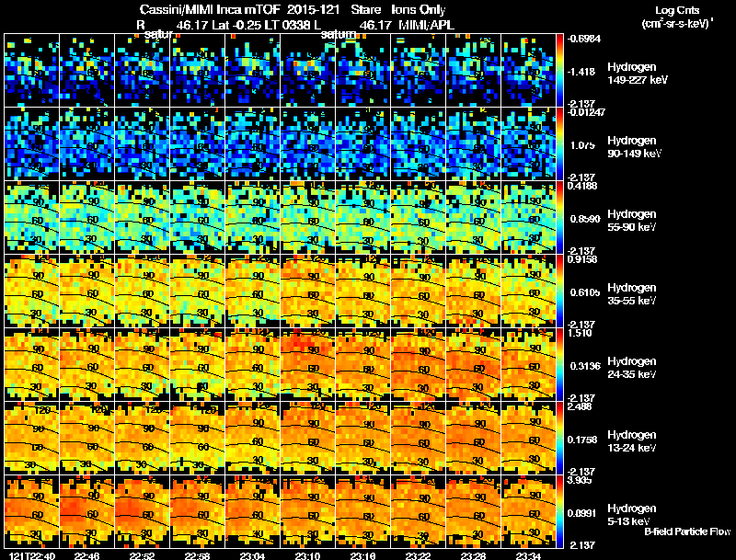The height and width of the screenshot is (560, 736).
Task: Select the '23:34' time label
Action: pos(528,556)
